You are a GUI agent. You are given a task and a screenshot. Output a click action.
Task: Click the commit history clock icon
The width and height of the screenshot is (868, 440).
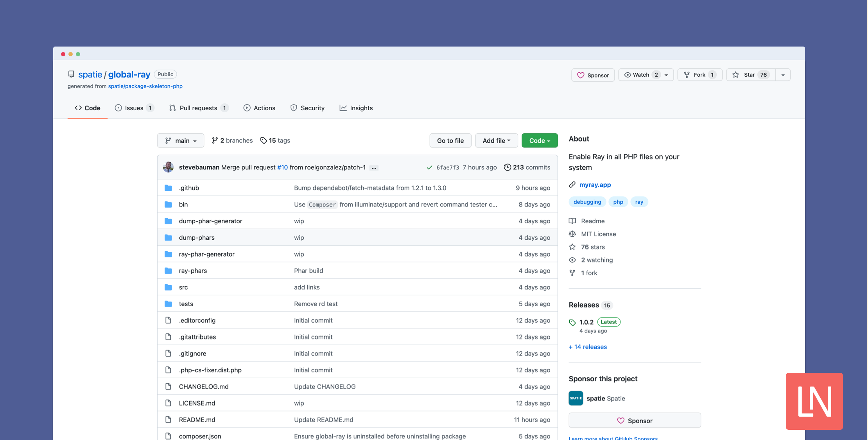[507, 167]
